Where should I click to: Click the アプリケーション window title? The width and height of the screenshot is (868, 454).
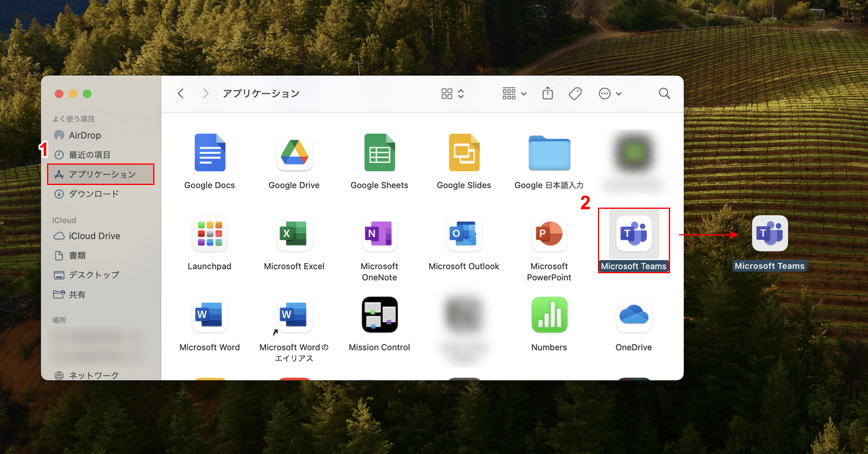261,94
